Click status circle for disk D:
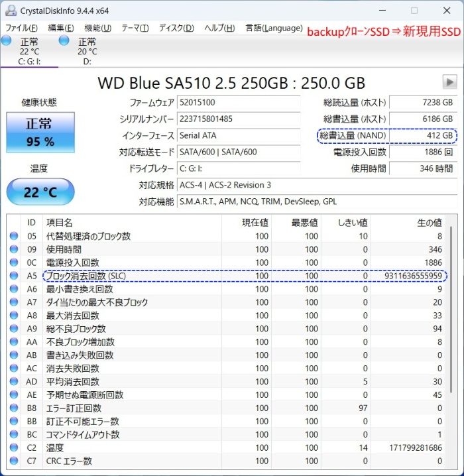 [64, 40]
